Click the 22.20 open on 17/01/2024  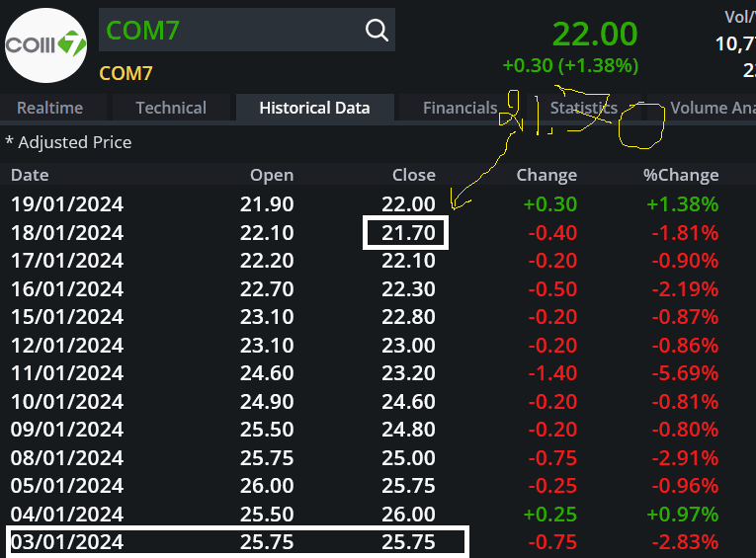click(267, 261)
